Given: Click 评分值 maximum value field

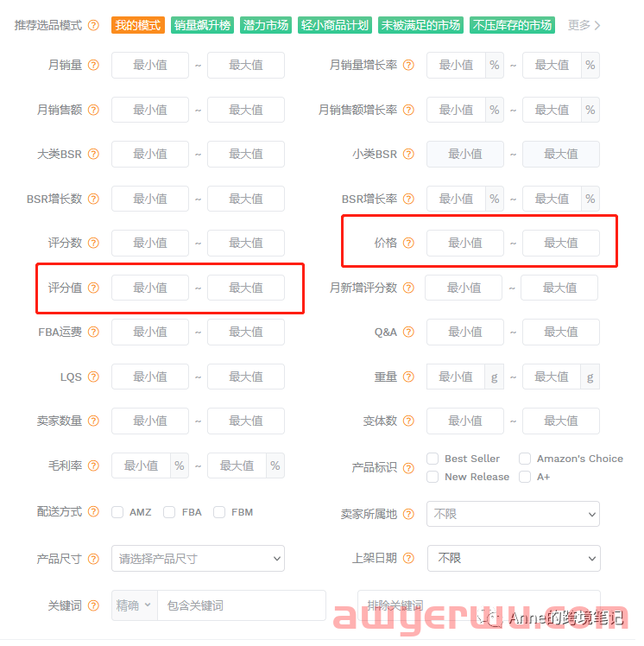Looking at the screenshot, I should (246, 288).
